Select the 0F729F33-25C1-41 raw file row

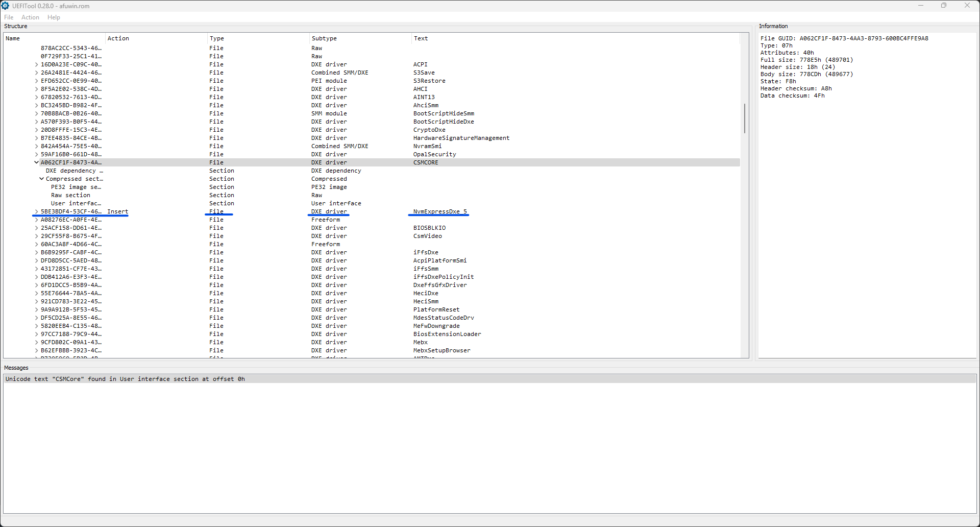click(x=372, y=56)
